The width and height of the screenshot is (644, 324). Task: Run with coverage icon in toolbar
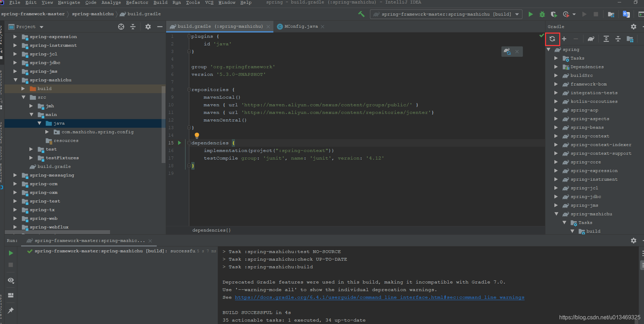[554, 14]
